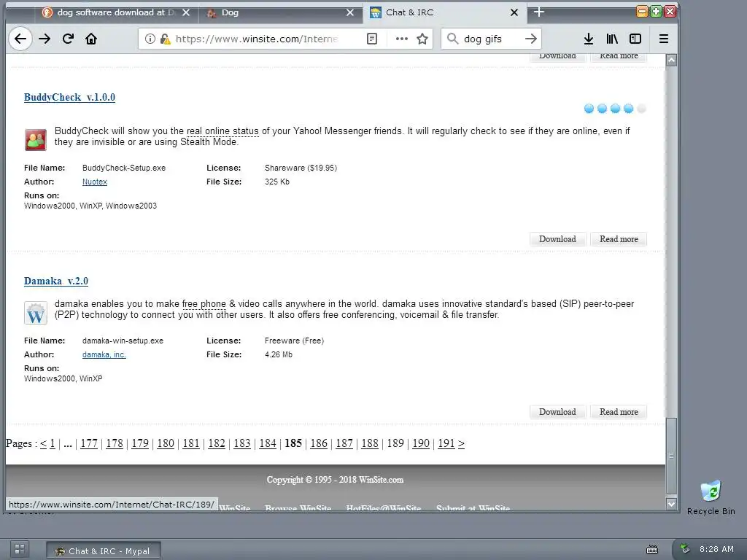
Task: Follow the 'real online status' link
Action: click(222, 131)
